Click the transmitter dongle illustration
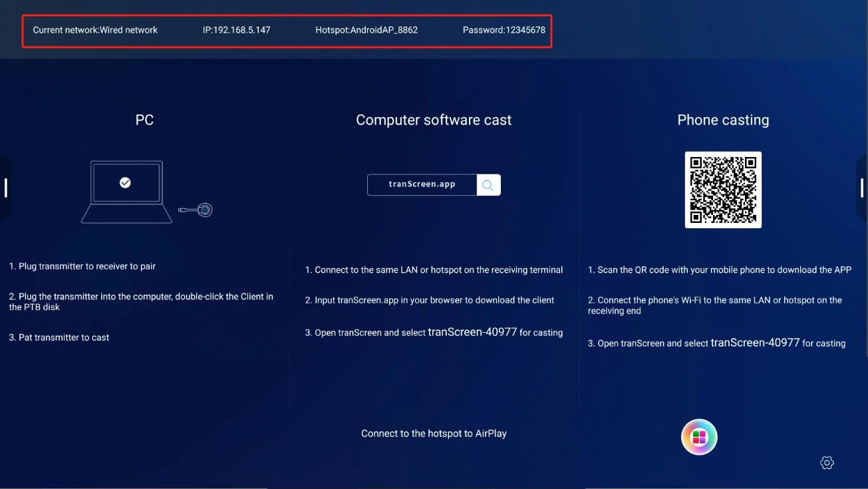The width and height of the screenshot is (868, 489). click(x=196, y=211)
